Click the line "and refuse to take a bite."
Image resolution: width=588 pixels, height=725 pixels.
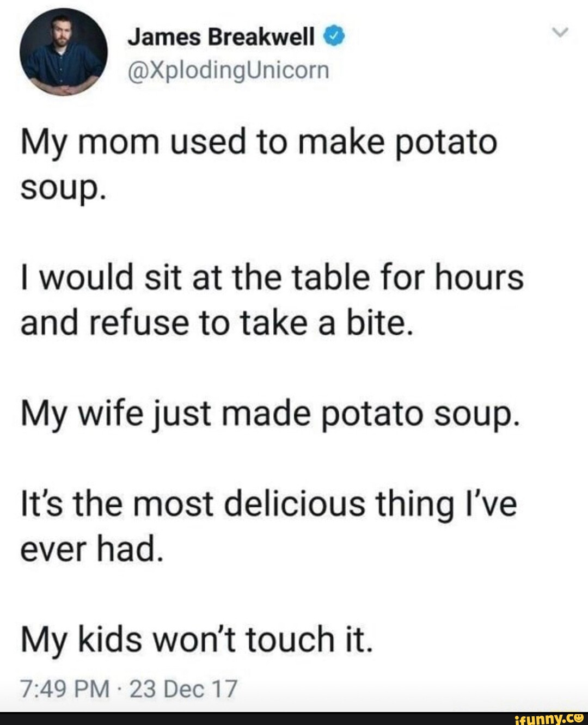click(x=214, y=323)
